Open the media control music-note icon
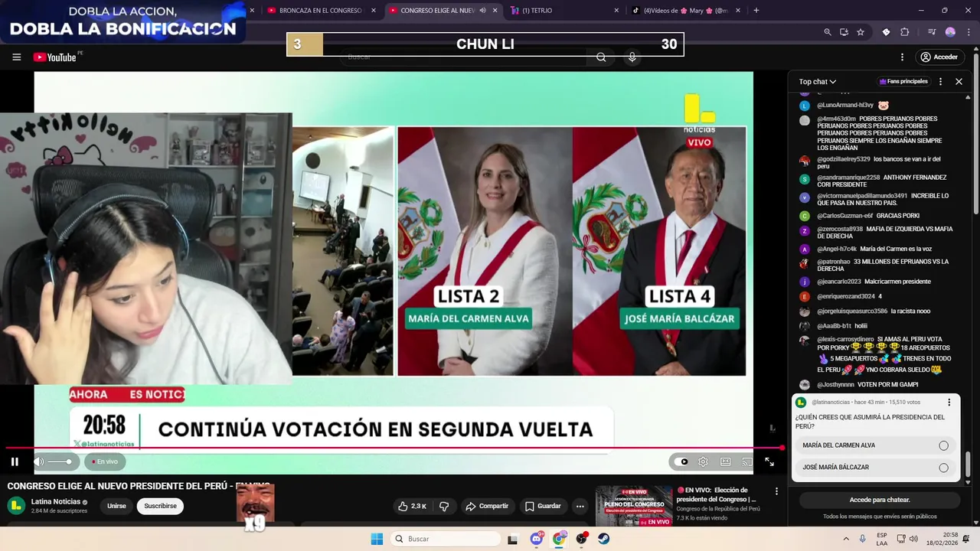 click(932, 32)
